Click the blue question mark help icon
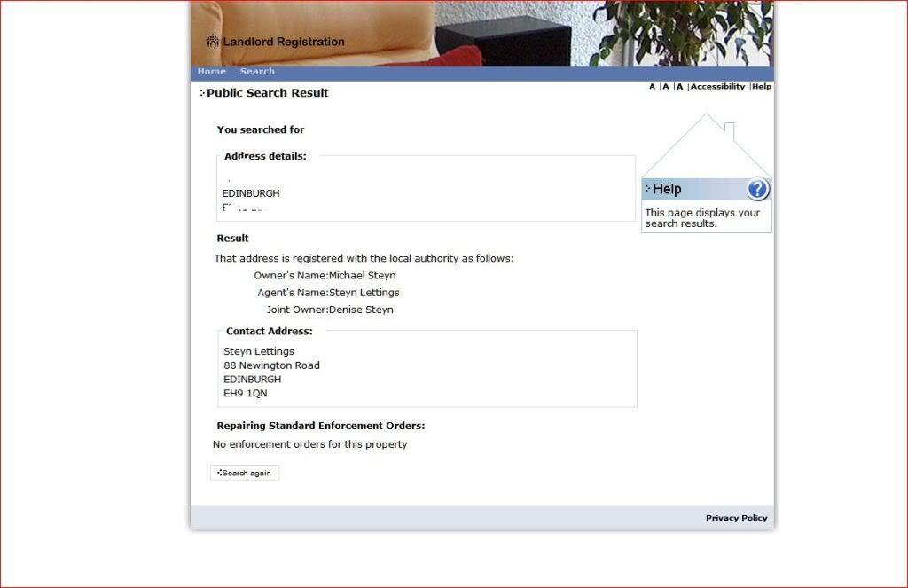908x588 pixels. point(757,189)
